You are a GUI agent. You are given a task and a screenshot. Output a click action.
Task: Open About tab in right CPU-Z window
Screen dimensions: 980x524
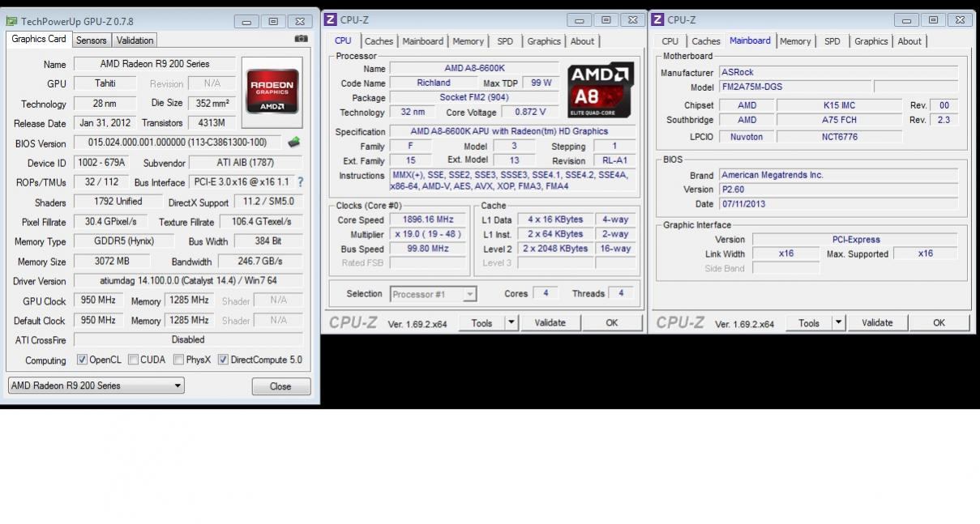coord(909,41)
